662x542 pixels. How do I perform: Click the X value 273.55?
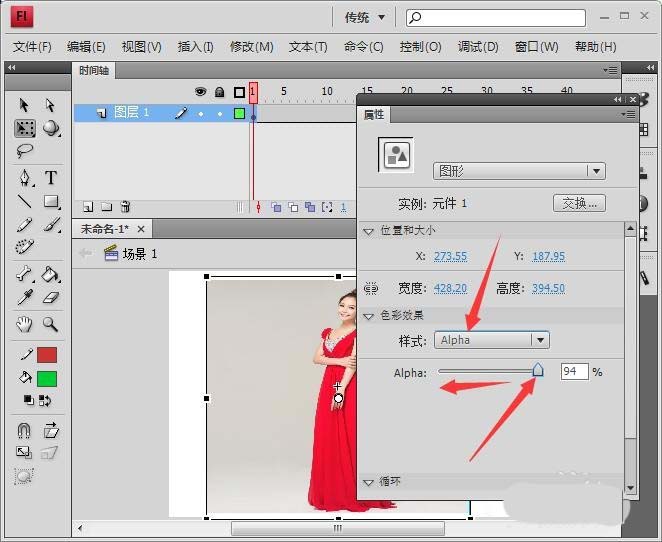point(450,256)
